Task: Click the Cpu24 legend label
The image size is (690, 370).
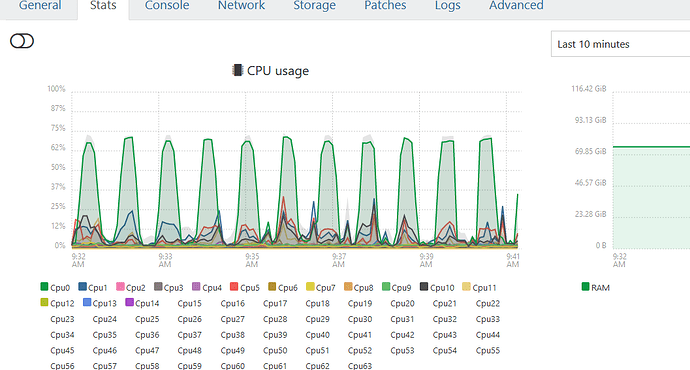Action: (105, 319)
